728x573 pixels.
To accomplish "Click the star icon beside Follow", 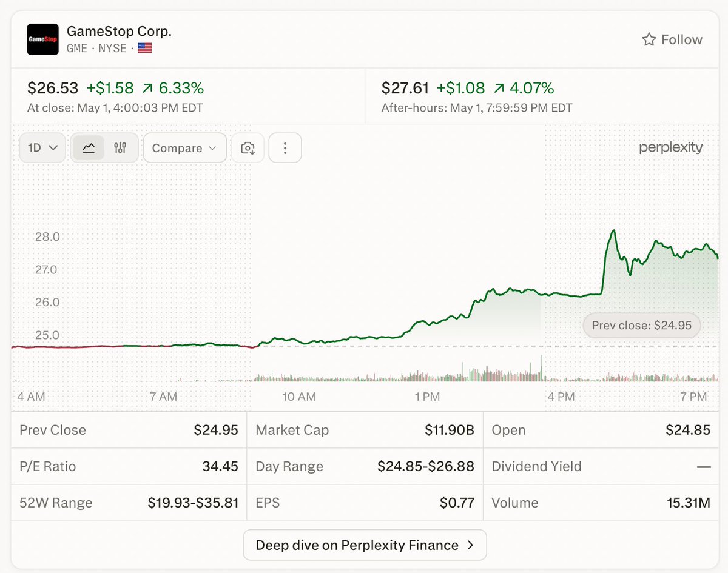I will point(649,39).
